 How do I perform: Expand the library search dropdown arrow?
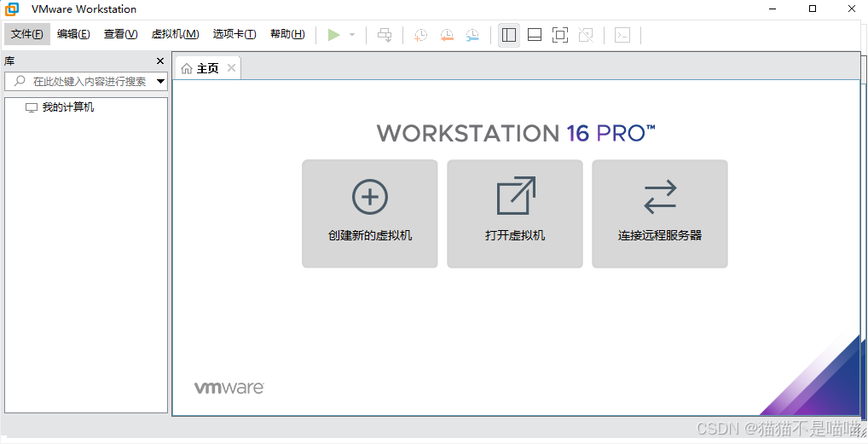(x=160, y=81)
